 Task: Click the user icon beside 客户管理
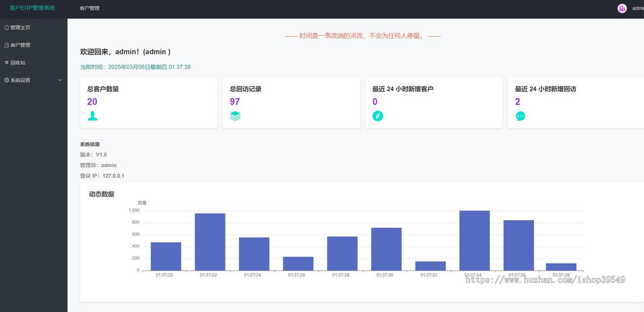(6, 45)
